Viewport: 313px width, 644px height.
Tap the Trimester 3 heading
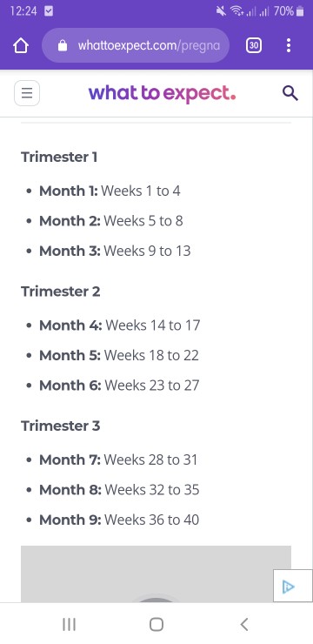pyautogui.click(x=61, y=426)
